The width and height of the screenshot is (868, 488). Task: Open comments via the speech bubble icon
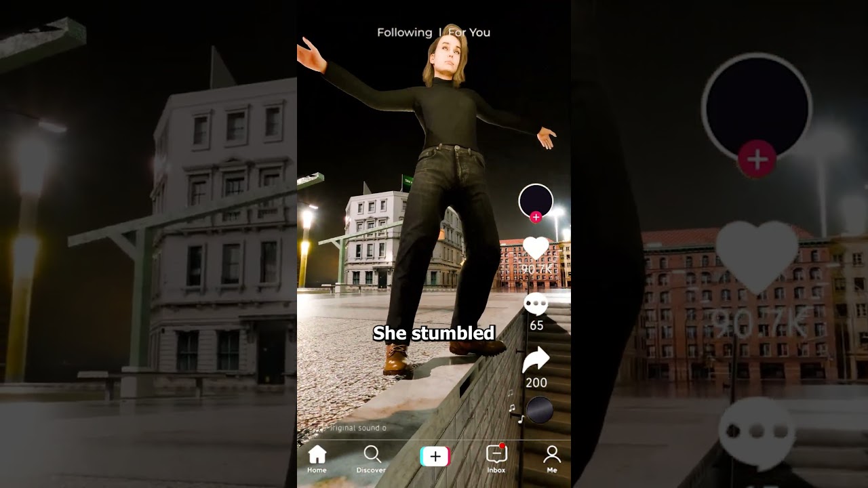click(536, 304)
